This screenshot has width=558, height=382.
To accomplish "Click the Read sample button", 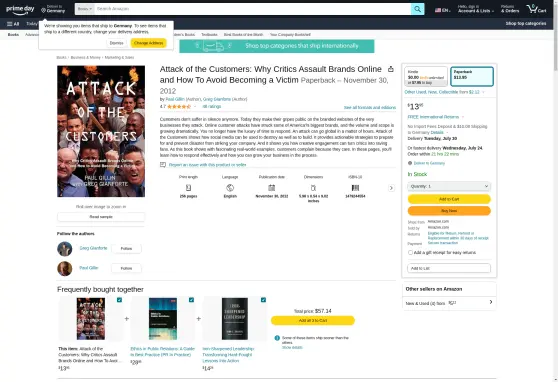I will (101, 217).
